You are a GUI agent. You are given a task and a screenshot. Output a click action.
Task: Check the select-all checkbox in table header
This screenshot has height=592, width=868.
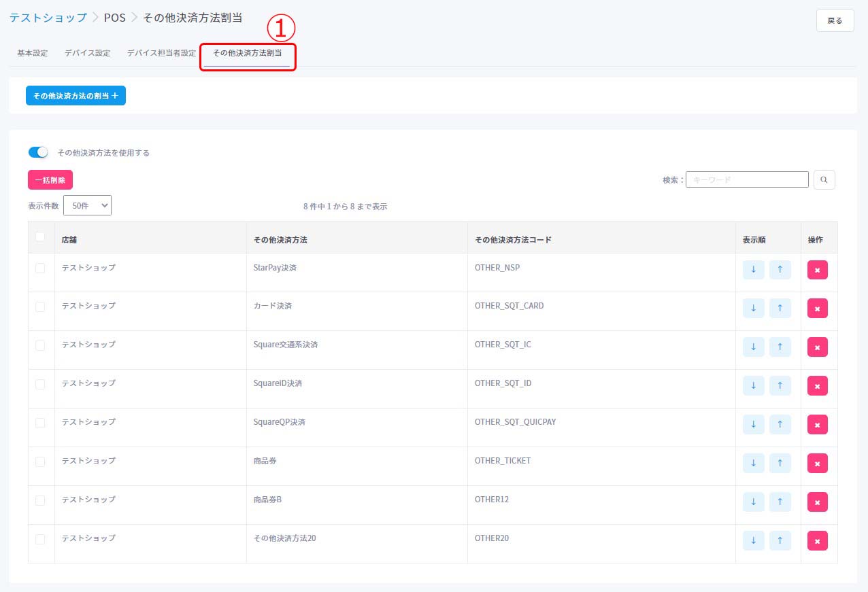pos(40,237)
